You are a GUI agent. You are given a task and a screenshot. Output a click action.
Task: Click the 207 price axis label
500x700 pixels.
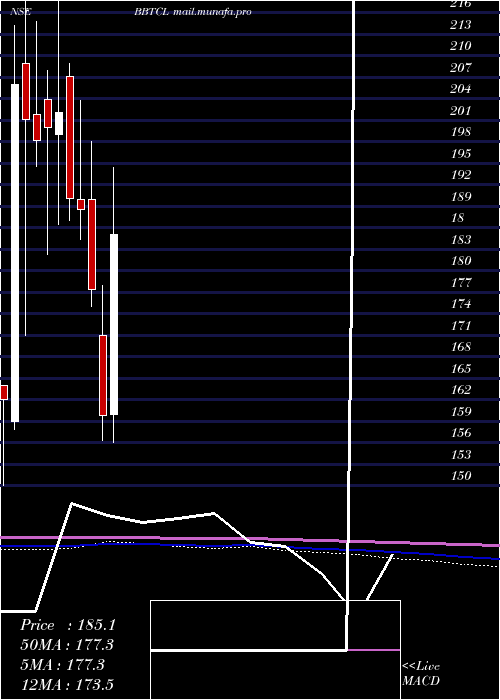point(461,68)
